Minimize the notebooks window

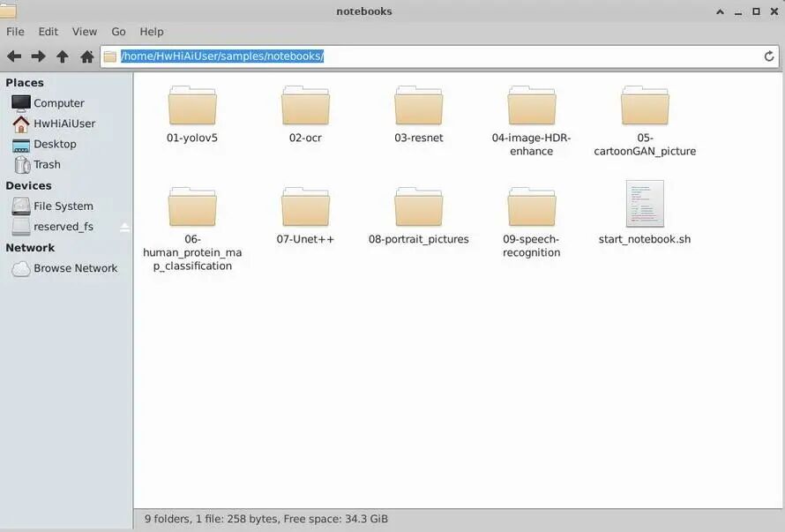click(x=738, y=12)
